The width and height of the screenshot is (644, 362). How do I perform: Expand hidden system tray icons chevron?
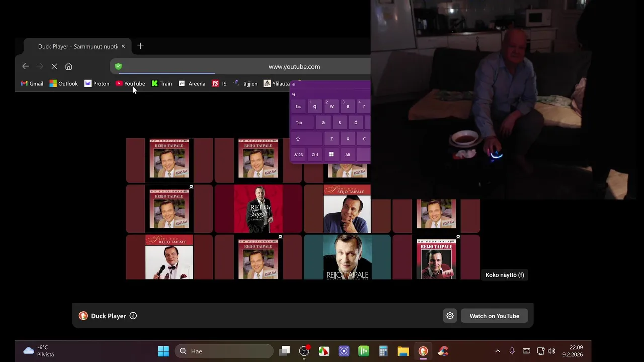pyautogui.click(x=498, y=351)
